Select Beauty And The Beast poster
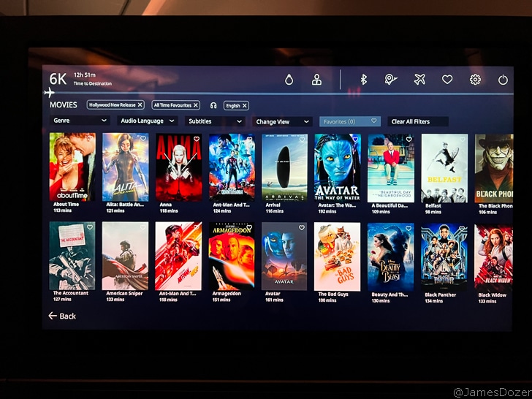 point(390,257)
